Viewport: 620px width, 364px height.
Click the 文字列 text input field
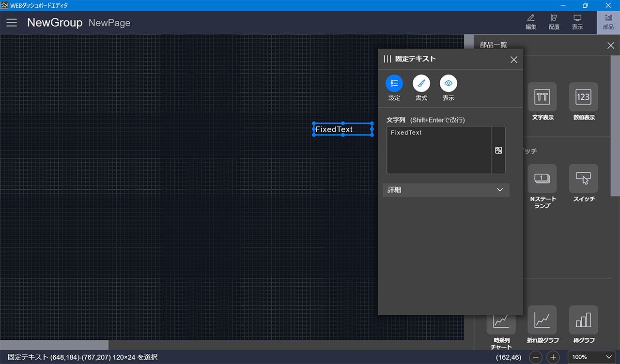(x=439, y=150)
